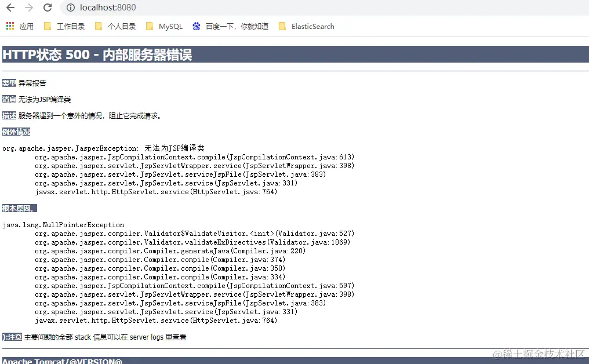Click the JspCompilationContext.java:597 line
Screen dimensions: 589x364
195,286
